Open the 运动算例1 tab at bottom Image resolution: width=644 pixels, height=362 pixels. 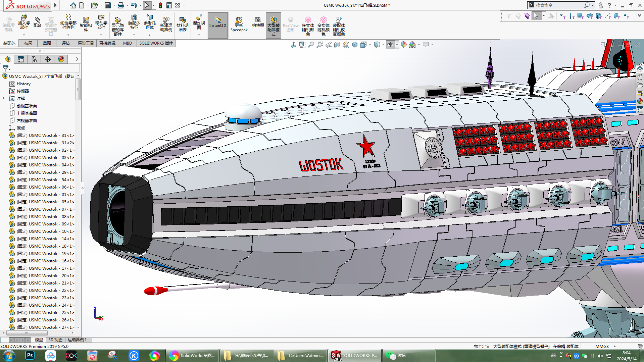(77, 340)
